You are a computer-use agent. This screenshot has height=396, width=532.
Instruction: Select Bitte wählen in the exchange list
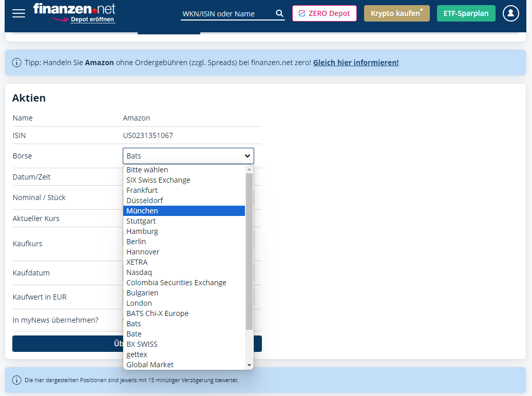pos(184,170)
